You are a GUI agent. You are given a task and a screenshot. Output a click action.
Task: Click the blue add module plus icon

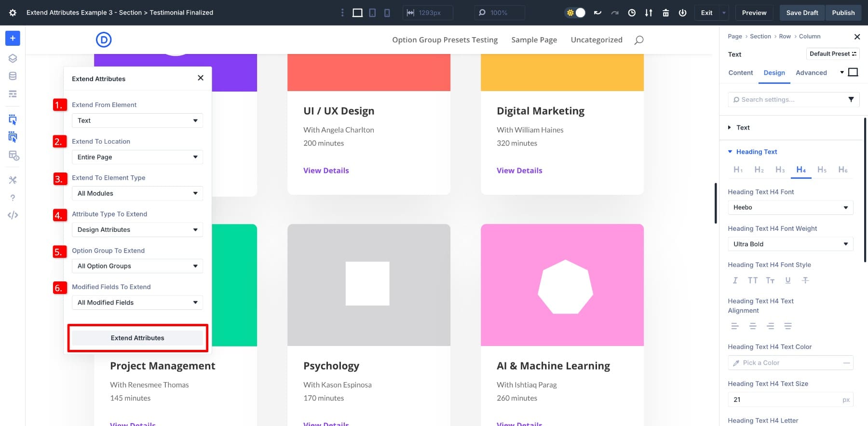pos(13,38)
